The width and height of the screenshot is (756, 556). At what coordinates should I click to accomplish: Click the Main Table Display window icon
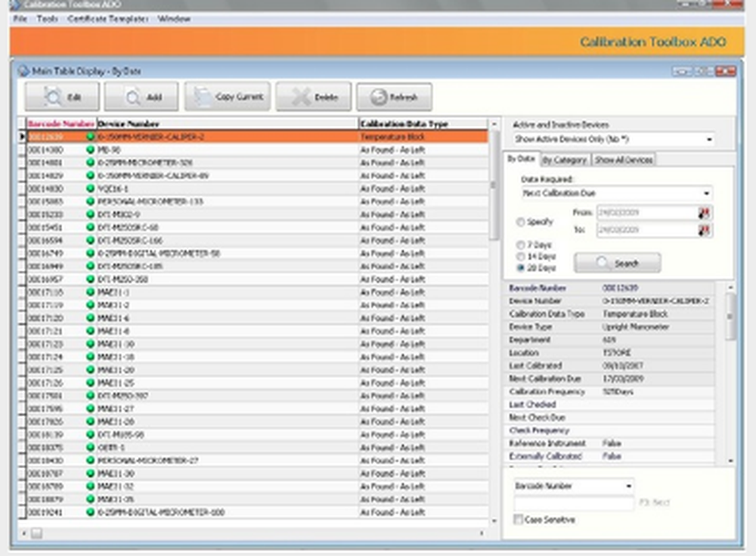point(23,71)
